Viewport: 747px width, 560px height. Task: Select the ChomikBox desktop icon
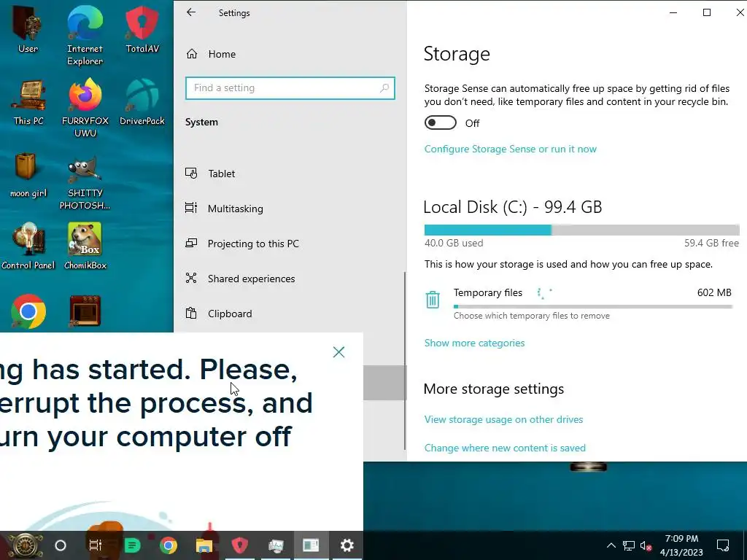(85, 246)
